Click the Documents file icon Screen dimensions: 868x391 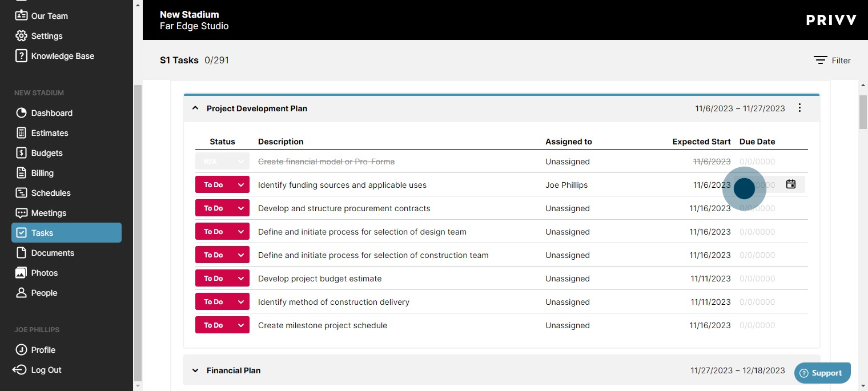(21, 253)
